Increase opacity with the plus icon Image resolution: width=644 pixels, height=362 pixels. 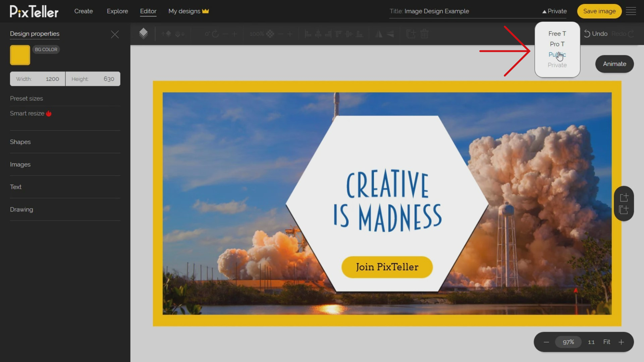290,34
